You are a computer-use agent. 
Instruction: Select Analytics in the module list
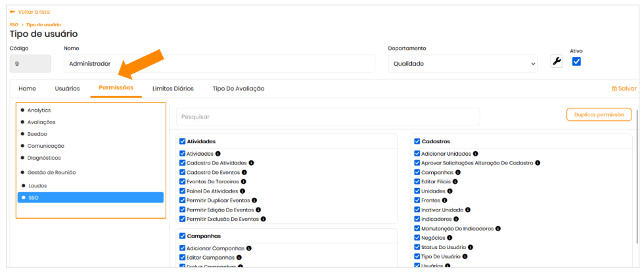pyautogui.click(x=39, y=110)
